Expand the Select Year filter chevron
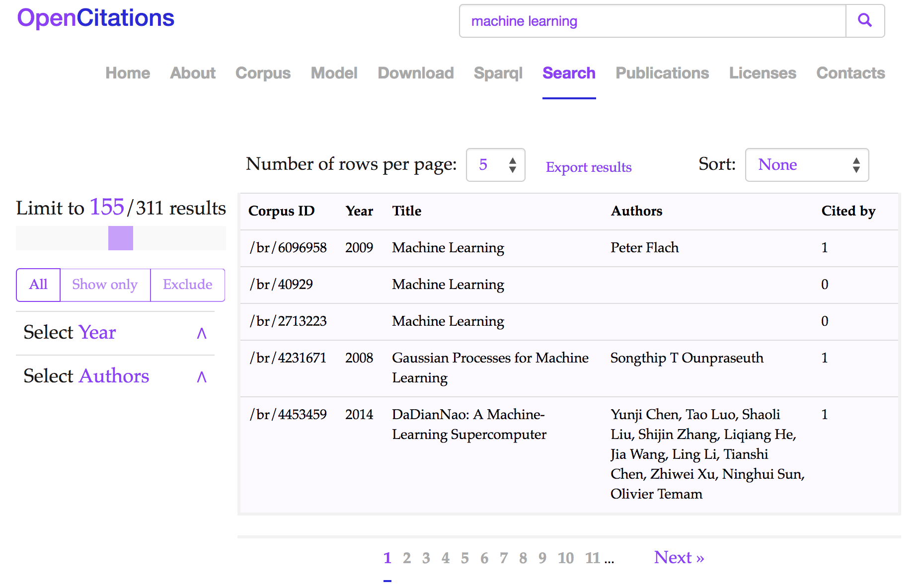The width and height of the screenshot is (919, 588). pos(202,333)
